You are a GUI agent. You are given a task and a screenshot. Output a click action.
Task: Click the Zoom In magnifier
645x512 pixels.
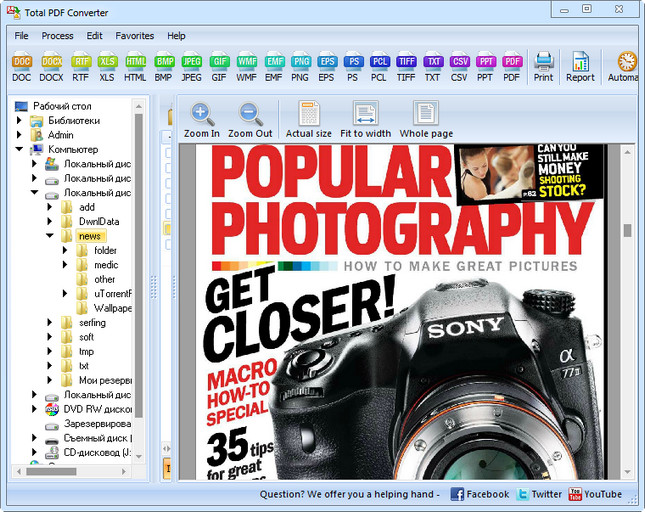click(x=202, y=120)
